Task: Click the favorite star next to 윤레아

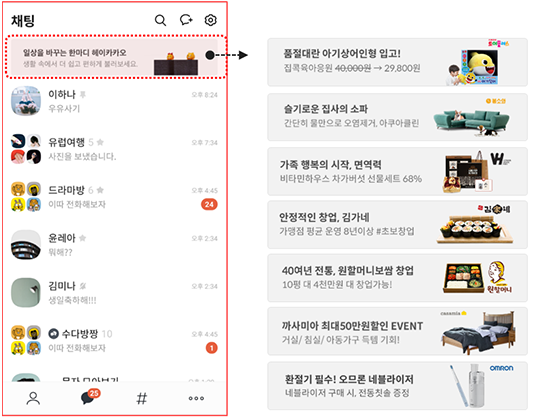Action: pos(82,238)
